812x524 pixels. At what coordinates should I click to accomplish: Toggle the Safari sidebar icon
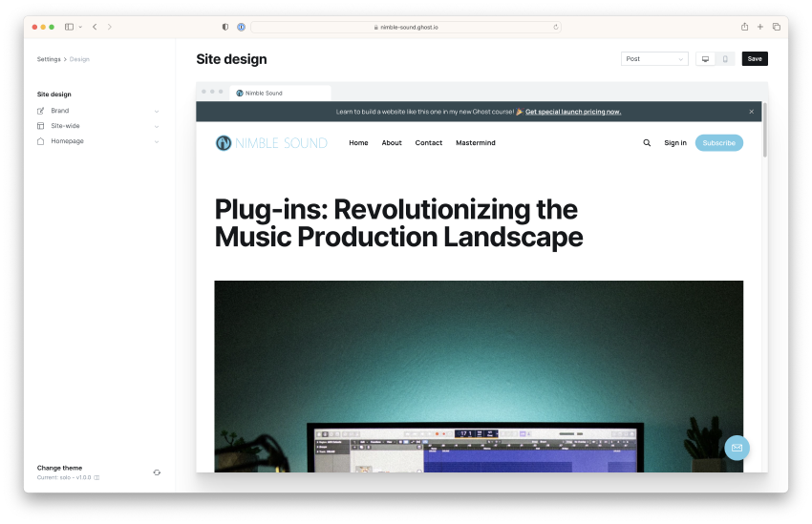click(x=69, y=27)
